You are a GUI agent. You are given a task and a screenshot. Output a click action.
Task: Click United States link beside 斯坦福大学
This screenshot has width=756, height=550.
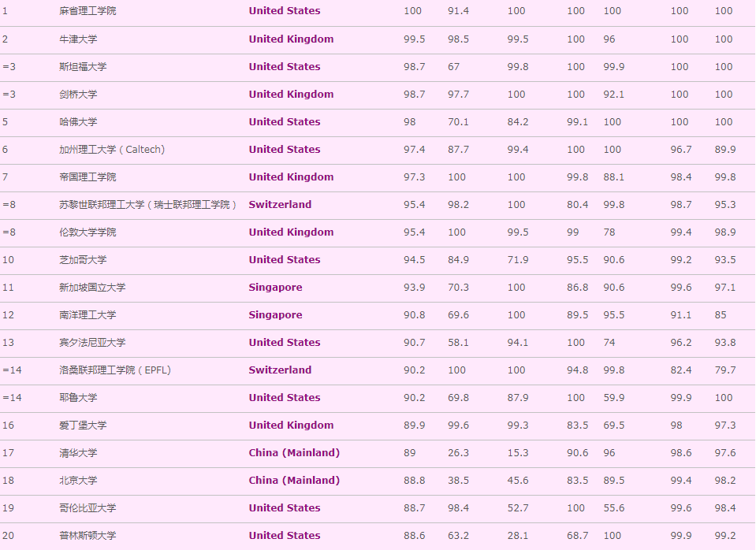point(285,66)
